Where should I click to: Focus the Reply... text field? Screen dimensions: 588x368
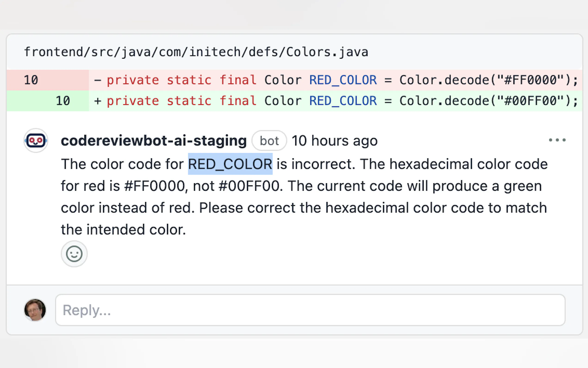click(x=310, y=310)
